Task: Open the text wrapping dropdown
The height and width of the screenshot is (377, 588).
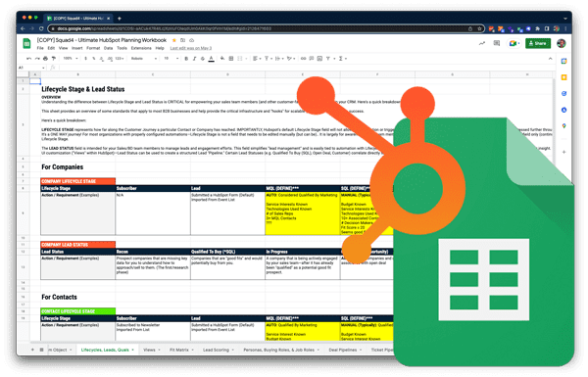Action: (279, 59)
